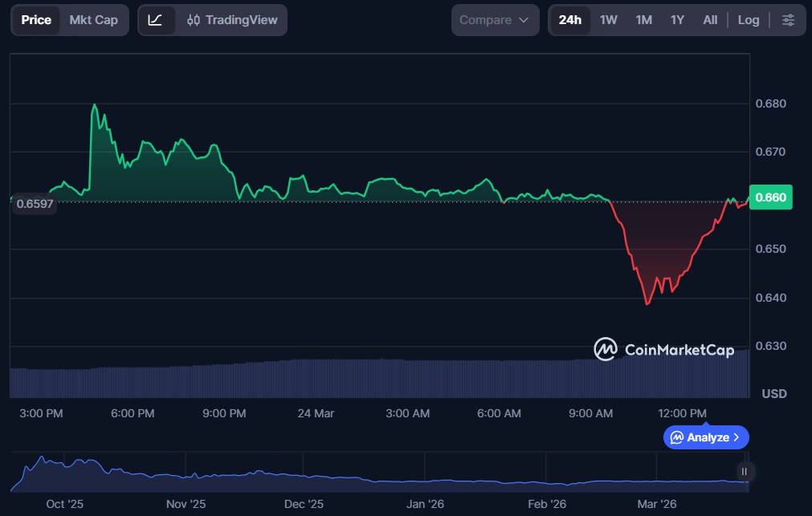Click the price low point near 0.640

[647, 303]
